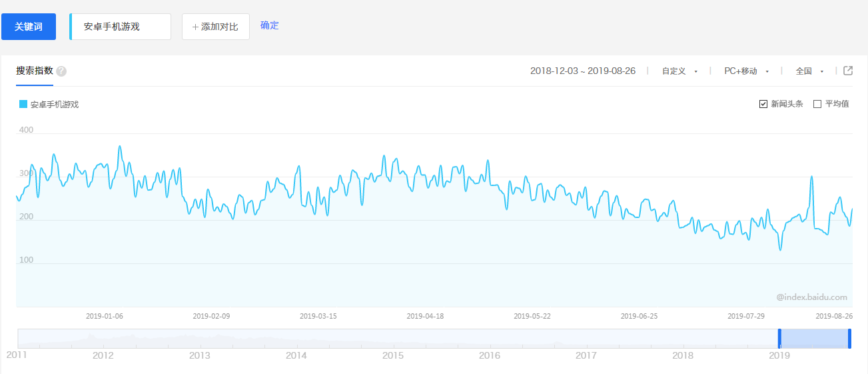Viewport: 868px width, 374px height.
Task: Click the blue 安卓手机游戏 legend square
Action: coord(23,104)
